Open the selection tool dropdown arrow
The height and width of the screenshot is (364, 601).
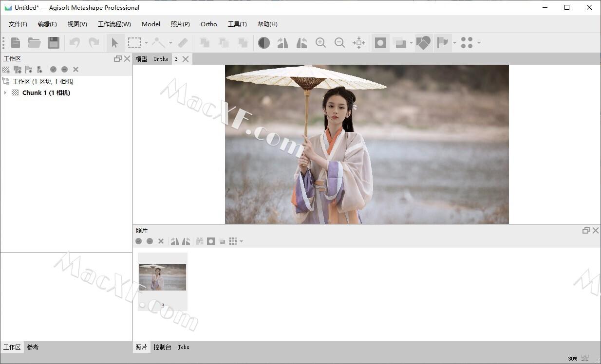146,43
